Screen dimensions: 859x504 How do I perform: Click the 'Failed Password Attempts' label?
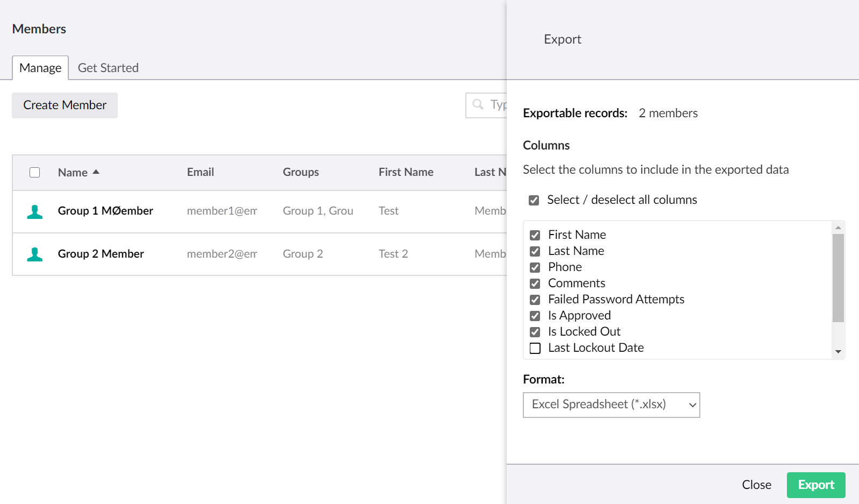tap(616, 299)
